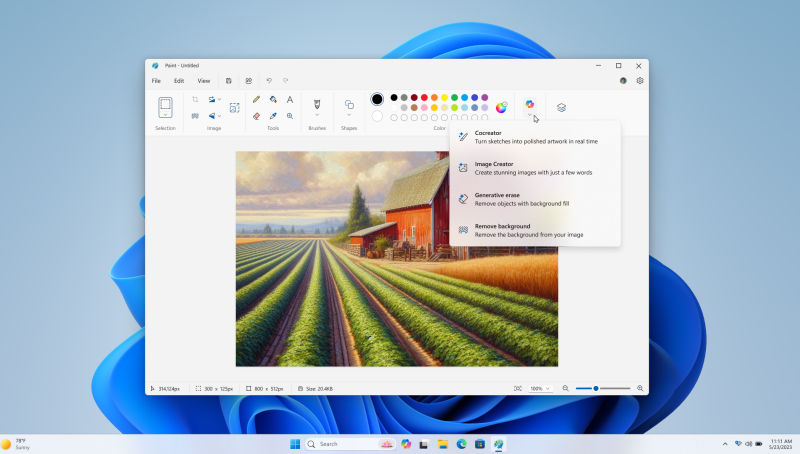Click the Windows Start button
Screen dimensions: 800x454
[295, 443]
